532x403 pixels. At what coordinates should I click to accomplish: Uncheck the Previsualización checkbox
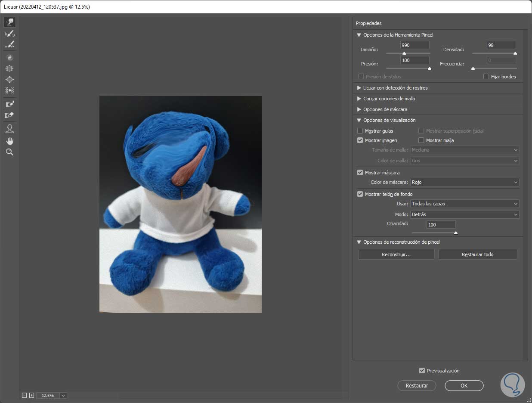(x=422, y=371)
